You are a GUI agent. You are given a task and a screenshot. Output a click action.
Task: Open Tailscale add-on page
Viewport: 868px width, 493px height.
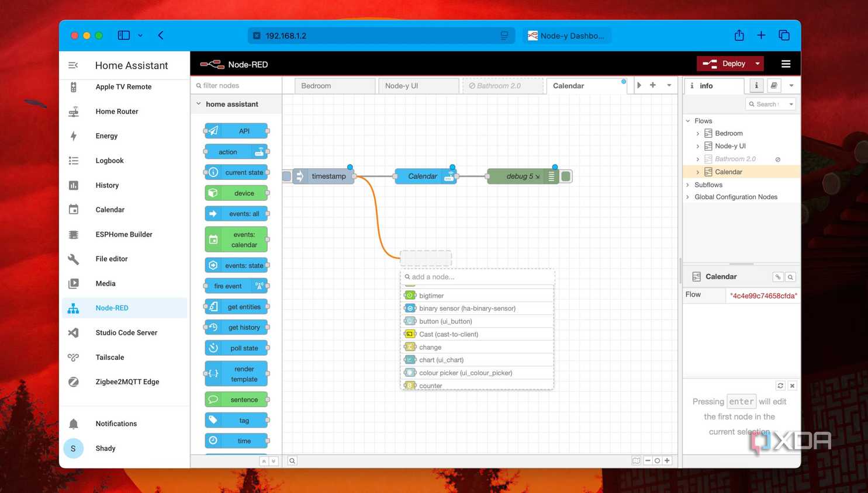(124, 357)
